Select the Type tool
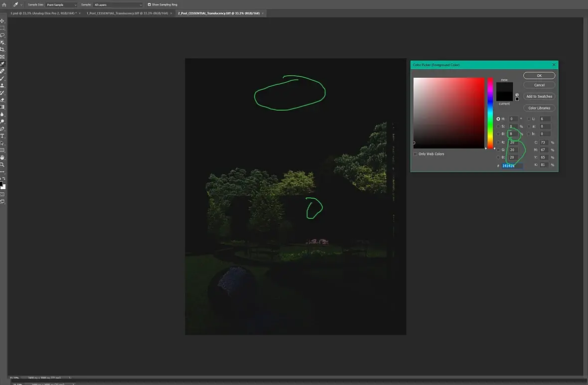Viewport: 588px width, 385px height. click(x=2, y=136)
